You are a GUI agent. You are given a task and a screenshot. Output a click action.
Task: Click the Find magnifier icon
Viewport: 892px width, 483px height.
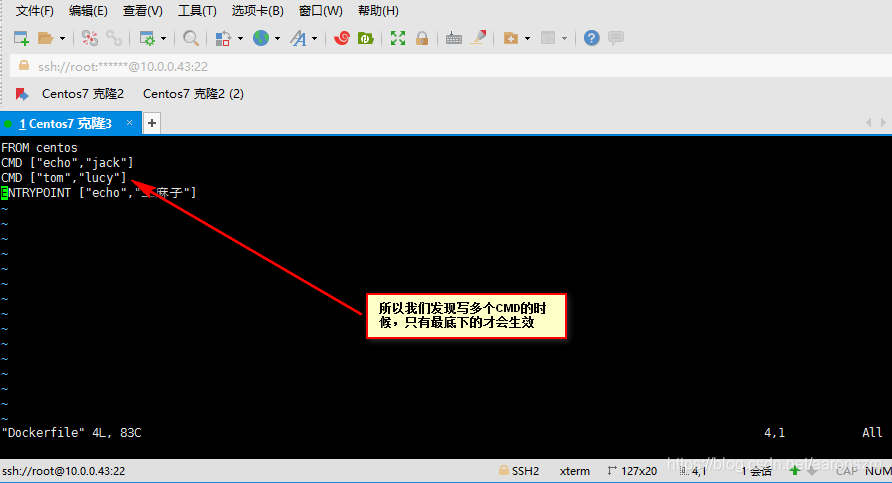click(191, 38)
